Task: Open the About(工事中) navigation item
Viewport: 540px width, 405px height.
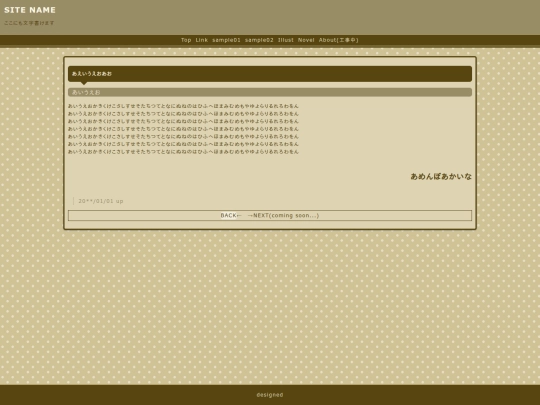Action: [x=339, y=40]
